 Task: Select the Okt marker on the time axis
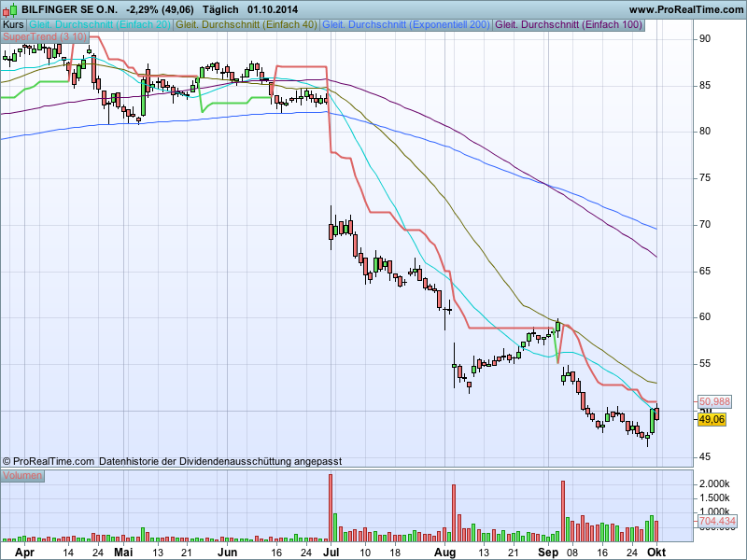[x=657, y=552]
